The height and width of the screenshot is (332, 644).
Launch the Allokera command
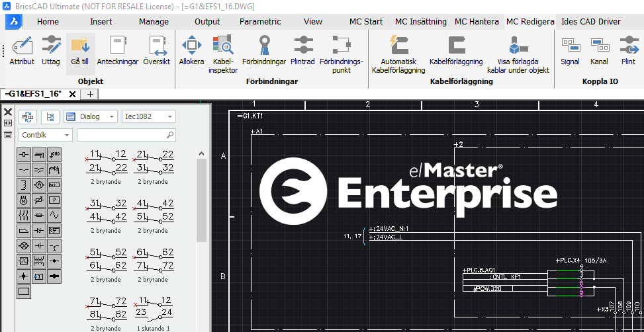coord(191,50)
